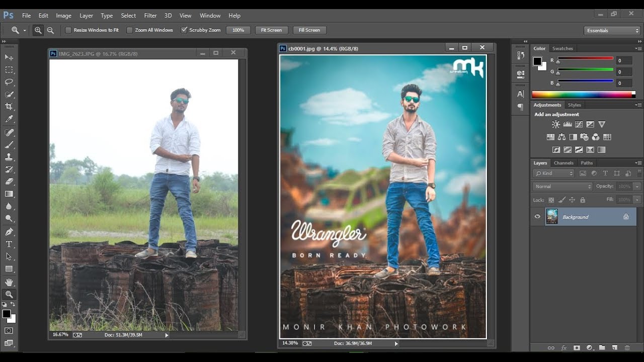
Task: Toggle lock transparent pixels
Action: pos(551,200)
